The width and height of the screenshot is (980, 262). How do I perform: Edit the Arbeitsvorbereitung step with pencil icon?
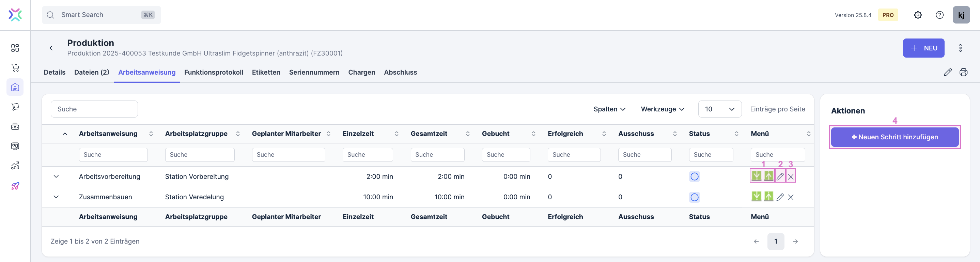pyautogui.click(x=780, y=176)
